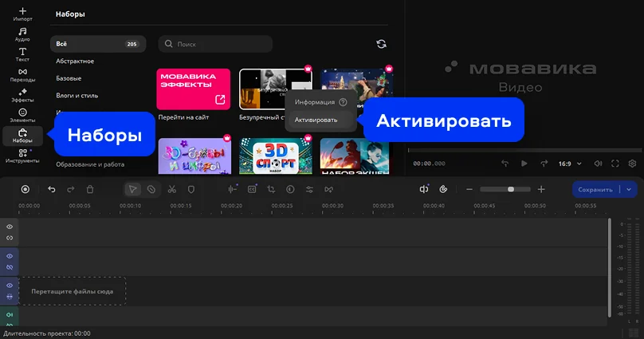The width and height of the screenshot is (644, 339).
Task: Click the trash delete icon
Action: (x=90, y=189)
